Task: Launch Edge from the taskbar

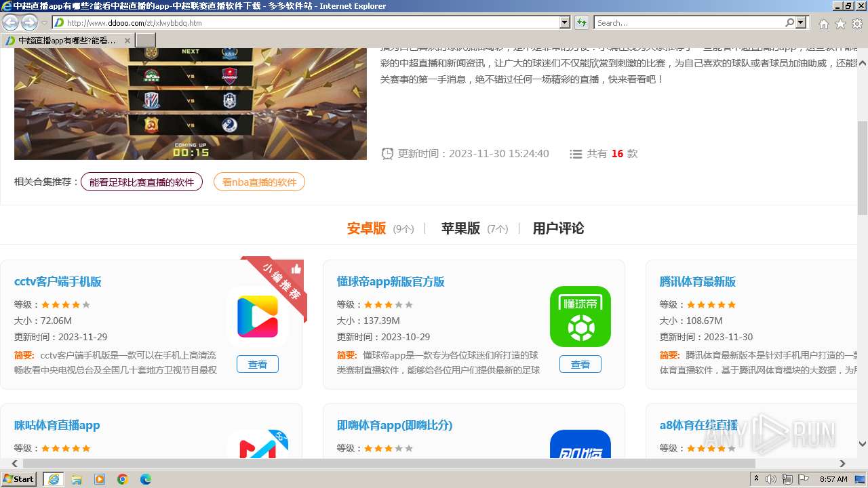Action: click(146, 479)
